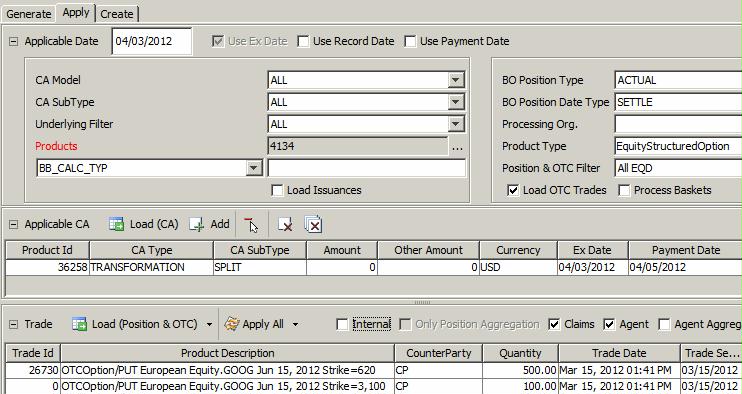The height and width of the screenshot is (394, 742).
Task: Click the empty Processing Org. field
Action: pyautogui.click(x=678, y=124)
